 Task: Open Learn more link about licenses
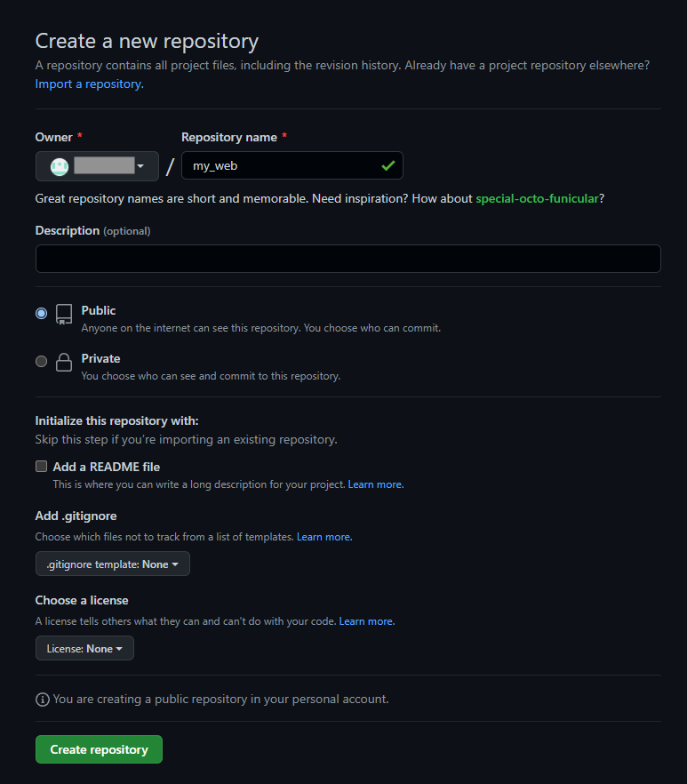pos(367,621)
